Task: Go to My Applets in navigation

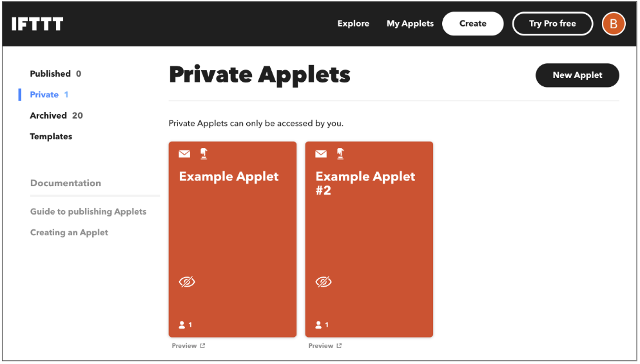Action: pos(410,24)
